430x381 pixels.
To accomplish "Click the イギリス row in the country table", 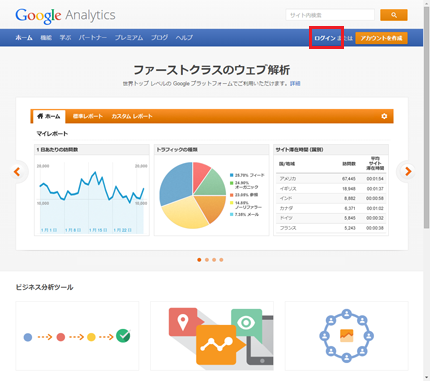I will pos(331,189).
